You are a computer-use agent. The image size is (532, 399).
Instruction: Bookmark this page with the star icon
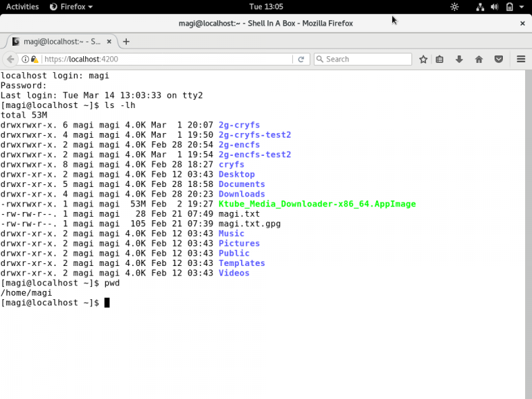(423, 60)
